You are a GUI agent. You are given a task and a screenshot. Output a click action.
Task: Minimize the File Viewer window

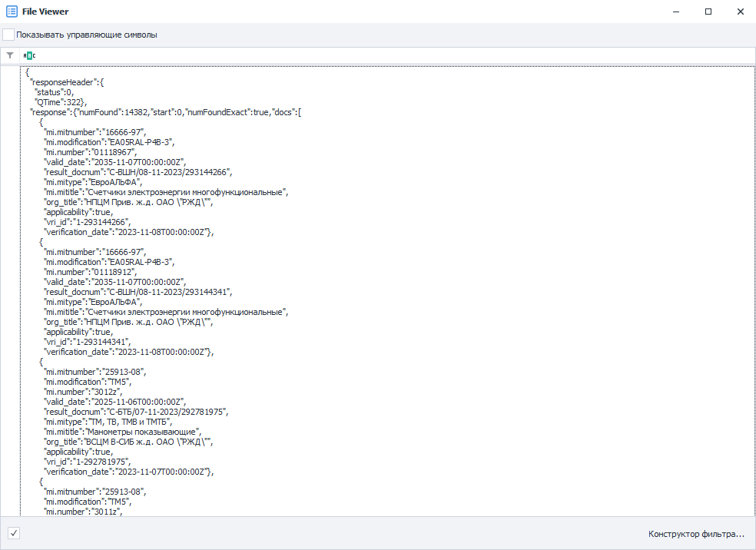(676, 12)
